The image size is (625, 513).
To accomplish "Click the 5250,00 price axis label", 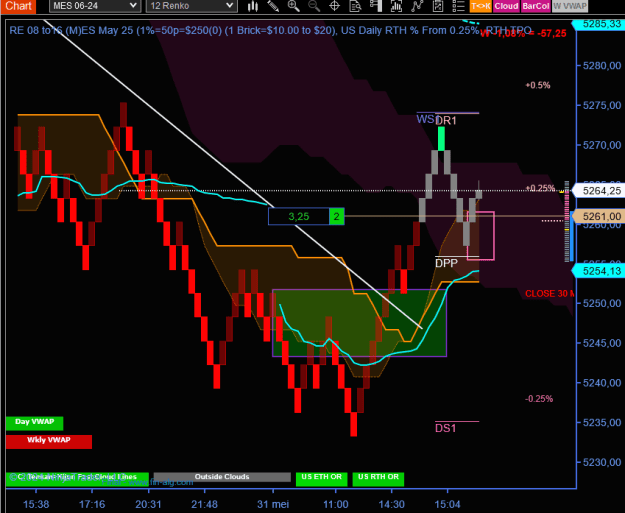I will click(602, 303).
